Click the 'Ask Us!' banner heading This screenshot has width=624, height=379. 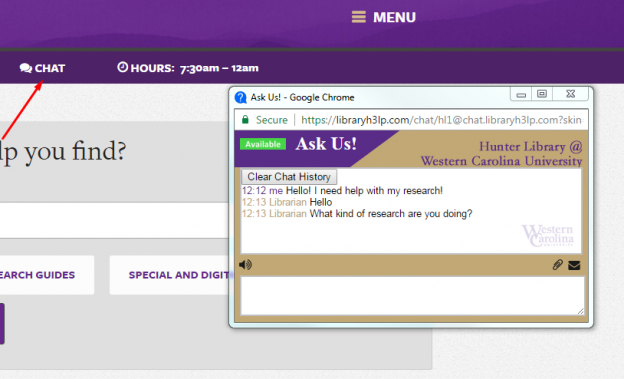326,144
